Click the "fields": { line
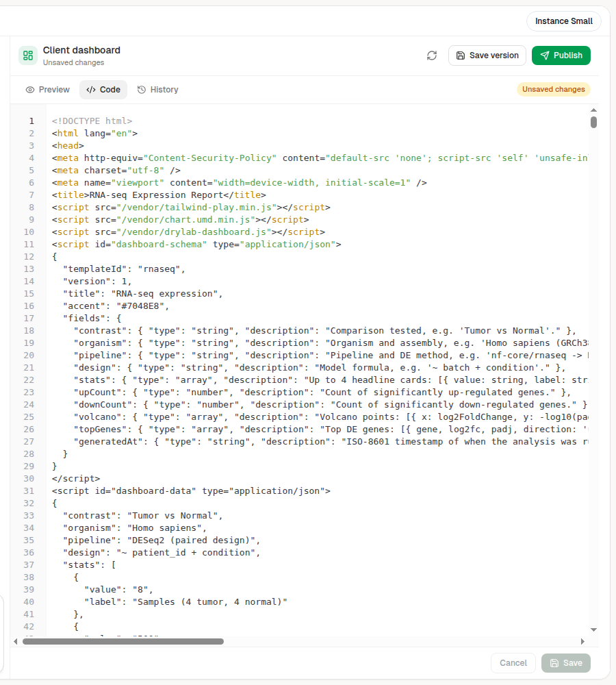 point(92,318)
